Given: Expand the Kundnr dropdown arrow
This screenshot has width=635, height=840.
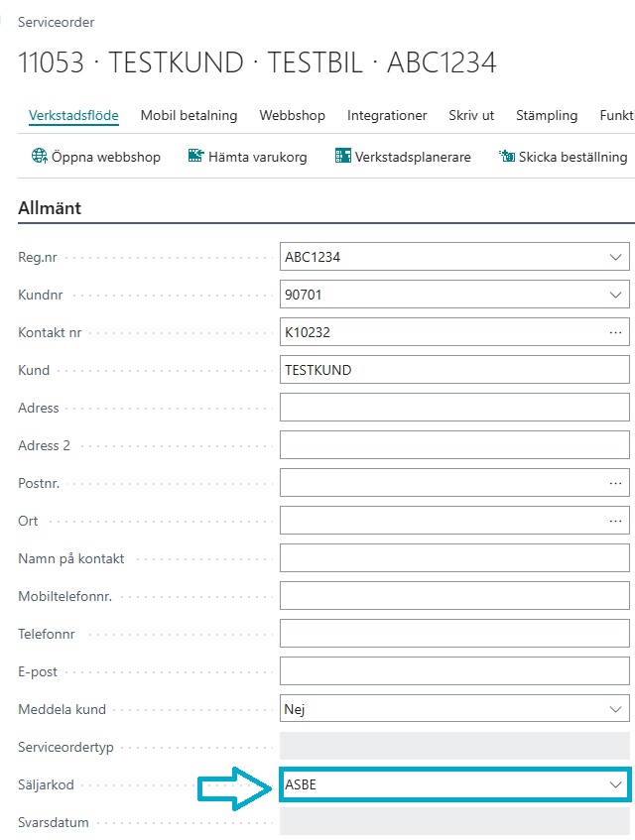Looking at the screenshot, I should coord(615,296).
